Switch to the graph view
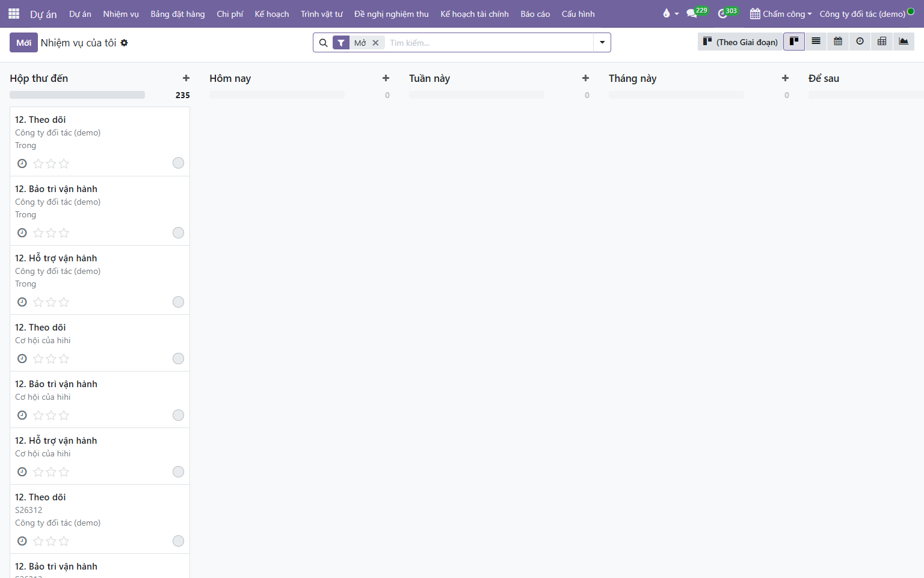 904,42
